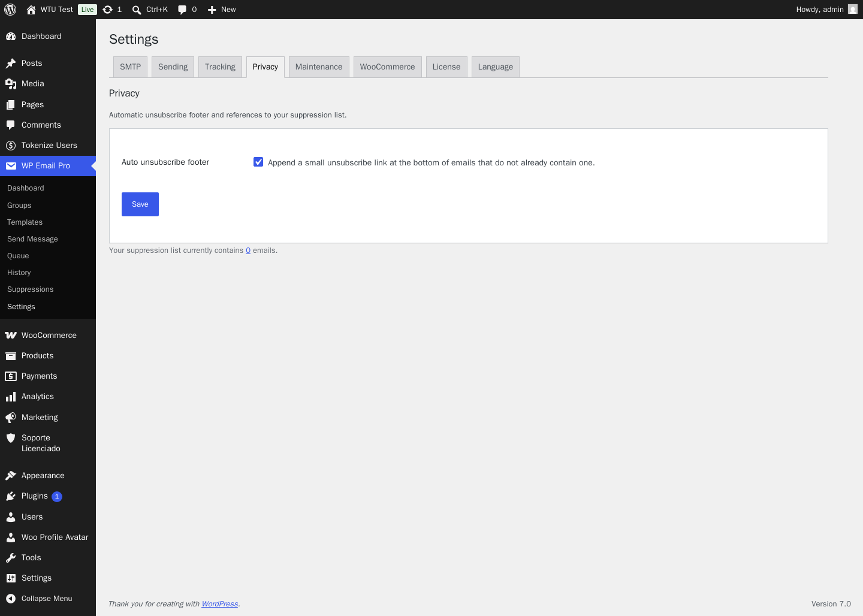Viewport: 863px width, 616px height.
Task: Click the WordPress logo in admin bar
Action: click(x=10, y=10)
